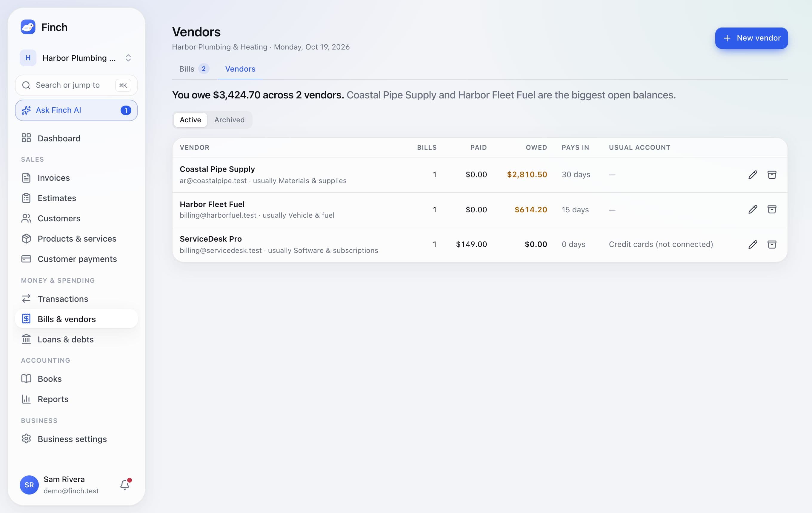Click the $149.00 paid amount

(471, 244)
